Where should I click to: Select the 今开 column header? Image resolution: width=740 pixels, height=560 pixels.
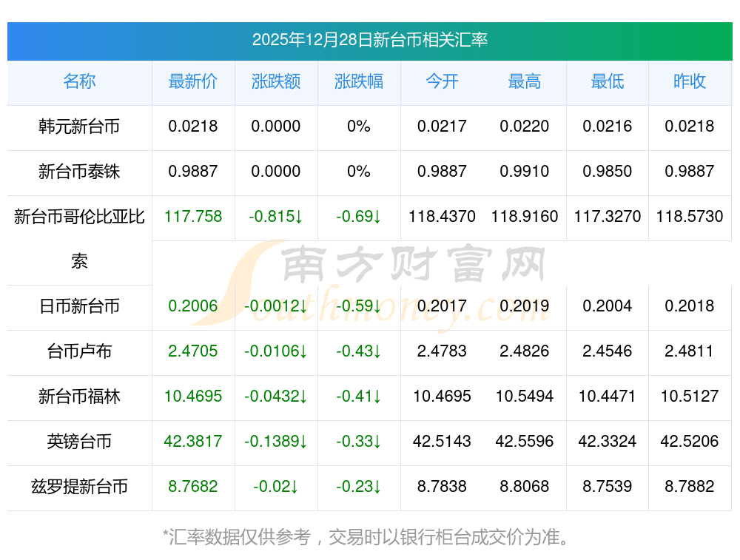442,81
